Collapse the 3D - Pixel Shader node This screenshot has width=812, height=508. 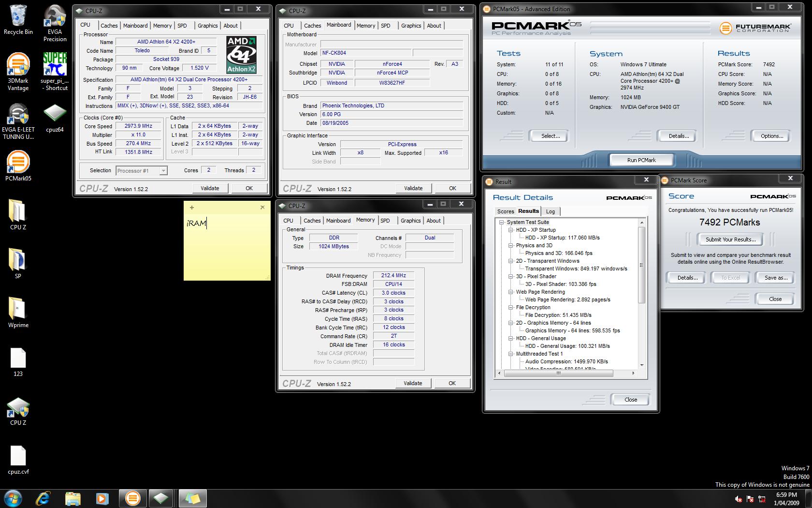pyautogui.click(x=511, y=276)
